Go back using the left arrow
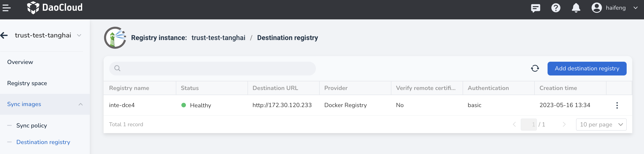 tap(4, 35)
